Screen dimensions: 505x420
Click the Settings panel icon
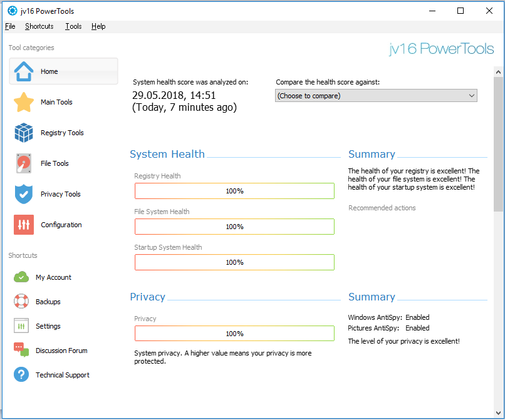pyautogui.click(x=21, y=326)
